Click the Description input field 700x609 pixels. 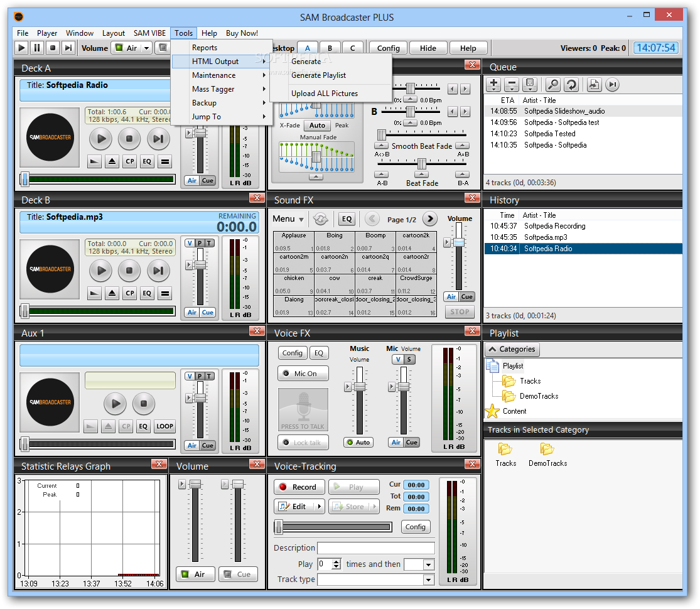coord(376,548)
